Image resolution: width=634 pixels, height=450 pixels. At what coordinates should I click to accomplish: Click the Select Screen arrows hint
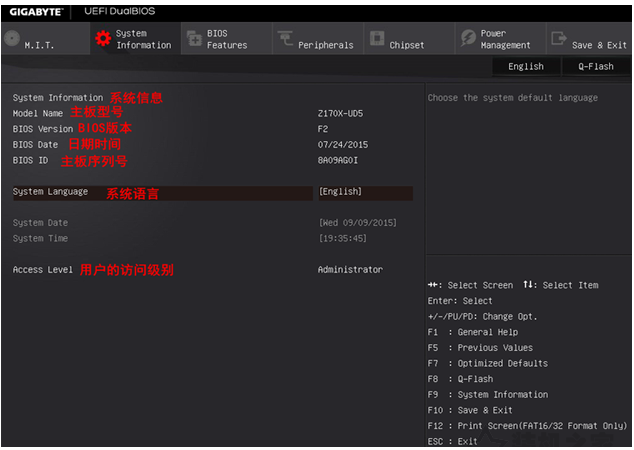click(x=470, y=285)
